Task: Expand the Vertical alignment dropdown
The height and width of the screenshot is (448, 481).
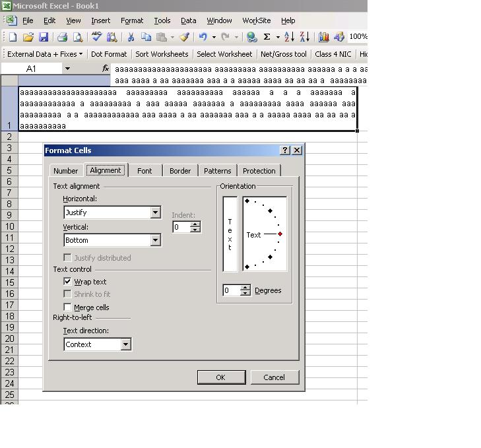Action: [156, 240]
